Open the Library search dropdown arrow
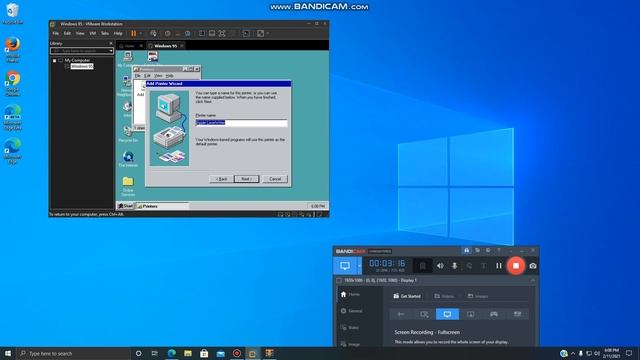The width and height of the screenshot is (640, 360). [111, 51]
